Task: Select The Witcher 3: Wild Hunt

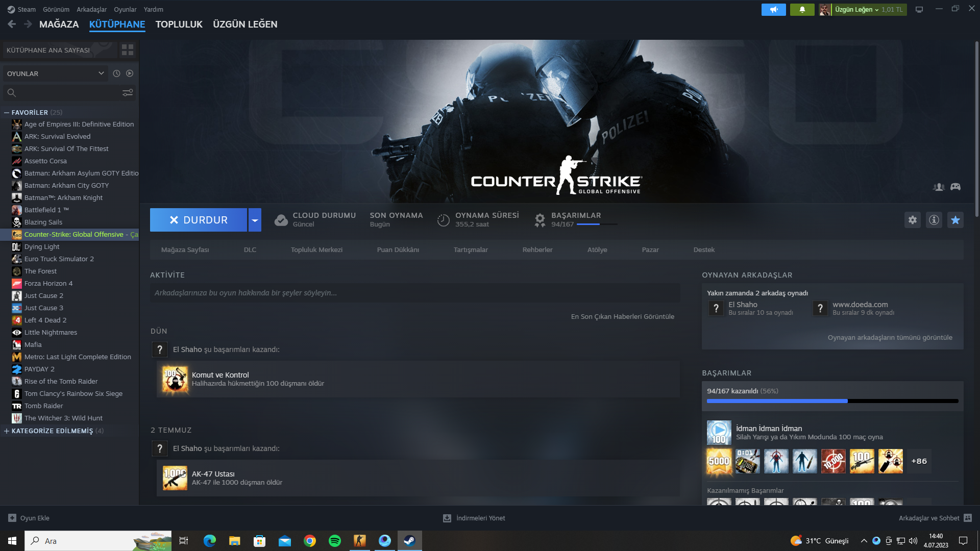Action: [63, 418]
